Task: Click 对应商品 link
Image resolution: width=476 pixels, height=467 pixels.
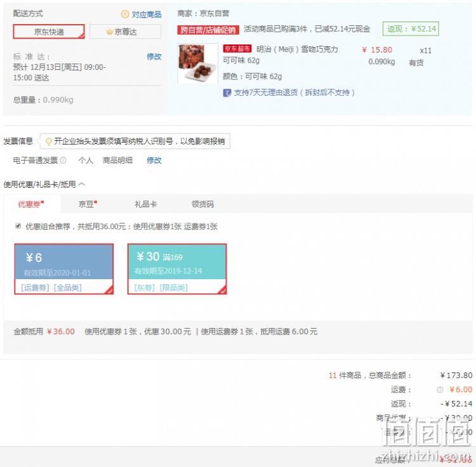Action: tap(147, 14)
